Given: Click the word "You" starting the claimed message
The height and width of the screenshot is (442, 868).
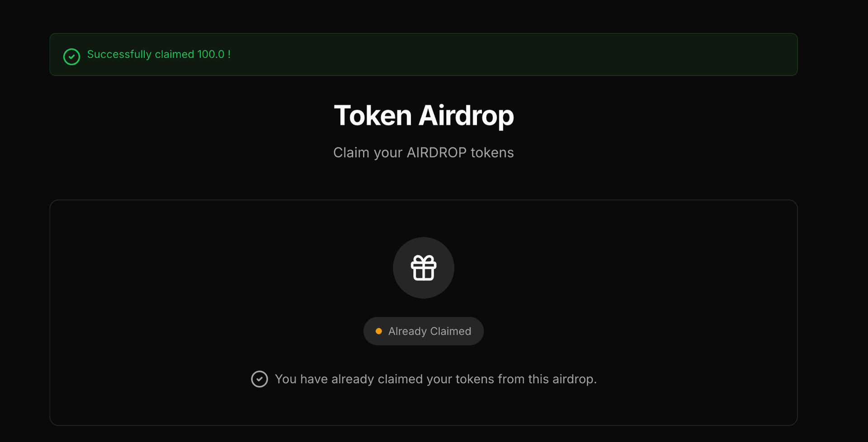Looking at the screenshot, I should click(286, 379).
